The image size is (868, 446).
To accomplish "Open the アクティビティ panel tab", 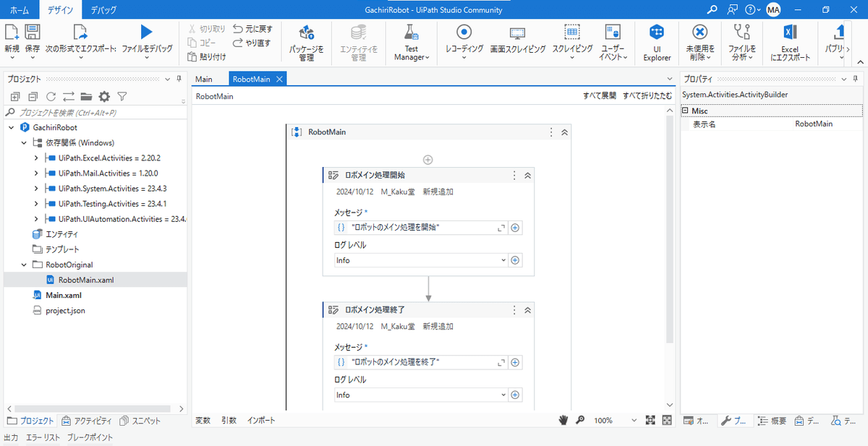I will (87, 421).
